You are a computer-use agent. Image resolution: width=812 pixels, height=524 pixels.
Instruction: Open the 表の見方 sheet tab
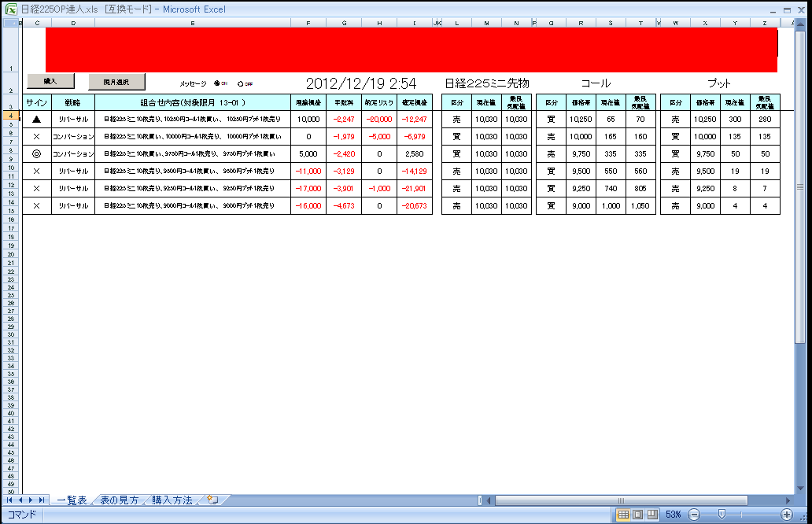(119, 500)
